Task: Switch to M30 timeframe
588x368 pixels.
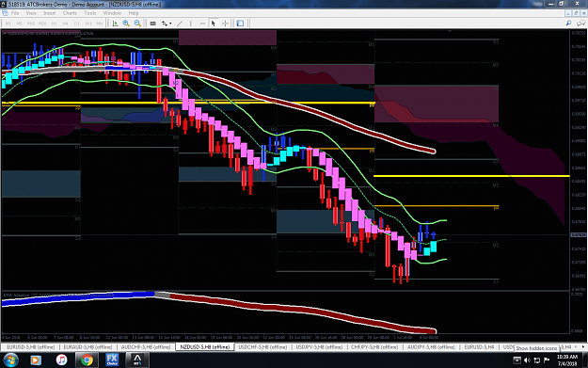Action: pyautogui.click(x=42, y=24)
